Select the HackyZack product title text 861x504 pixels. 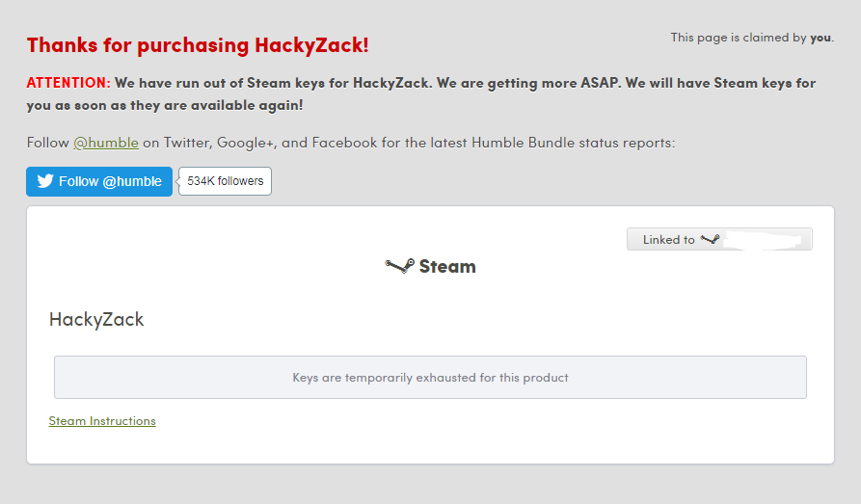pyautogui.click(x=96, y=320)
